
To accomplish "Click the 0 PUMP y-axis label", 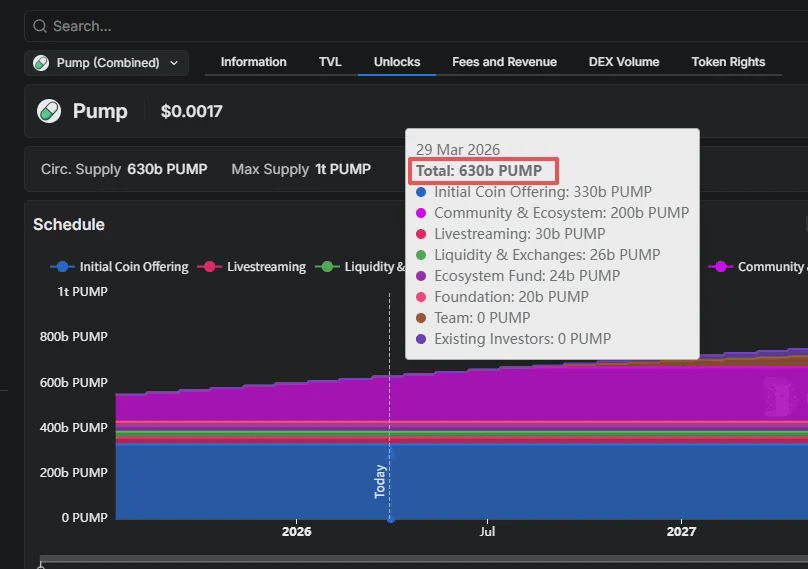I will tap(85, 517).
